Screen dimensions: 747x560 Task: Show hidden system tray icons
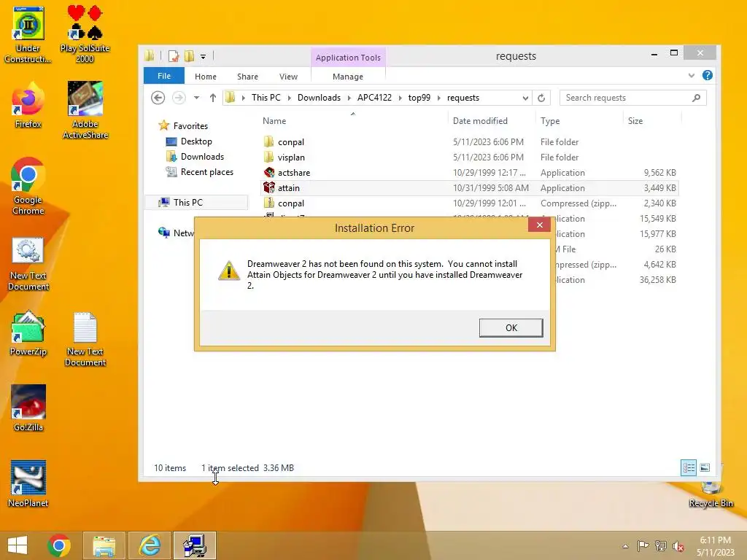(x=625, y=546)
